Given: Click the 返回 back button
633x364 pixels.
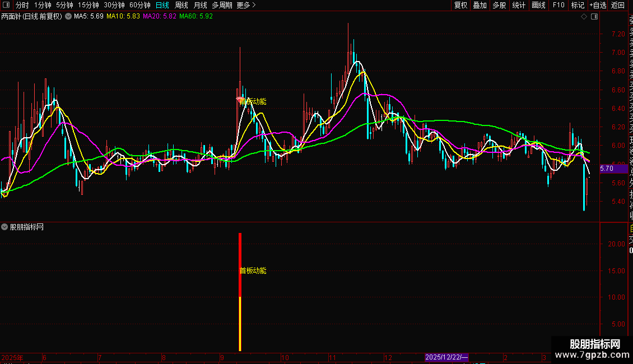Looking at the screenshot, I should (x=618, y=5).
